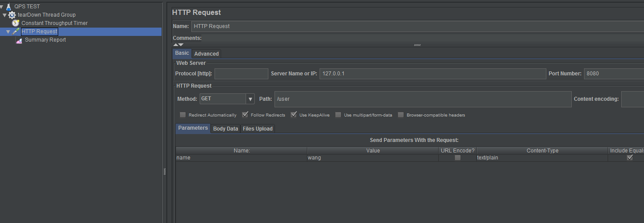Viewport: 644px width, 223px height.
Task: Toggle URL Encode checkbox for name row
Action: [x=457, y=158]
